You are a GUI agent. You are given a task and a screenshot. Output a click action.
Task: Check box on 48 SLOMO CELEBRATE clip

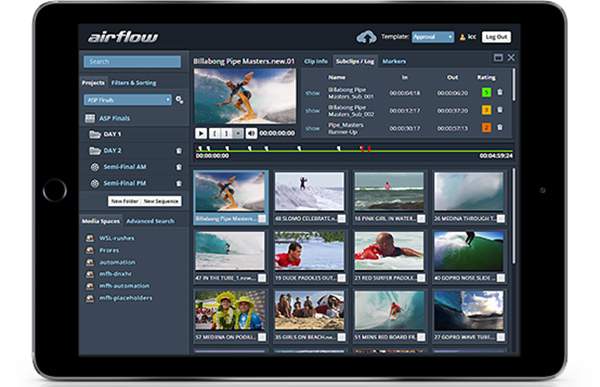click(x=341, y=219)
